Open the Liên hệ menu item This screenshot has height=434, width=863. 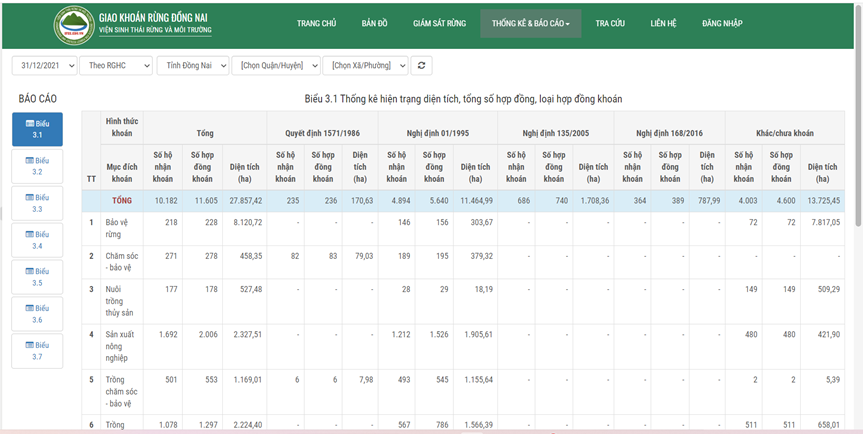pos(663,23)
